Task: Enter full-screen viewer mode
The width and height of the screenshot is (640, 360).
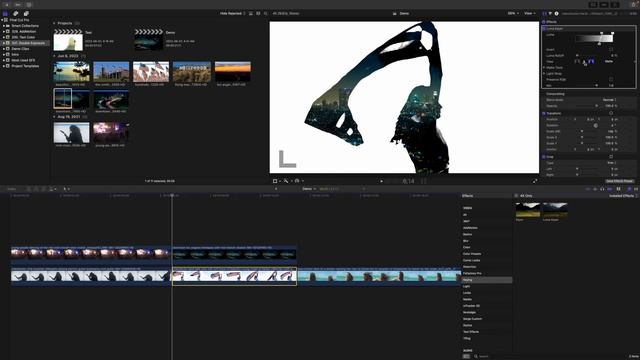Action: click(x=535, y=181)
